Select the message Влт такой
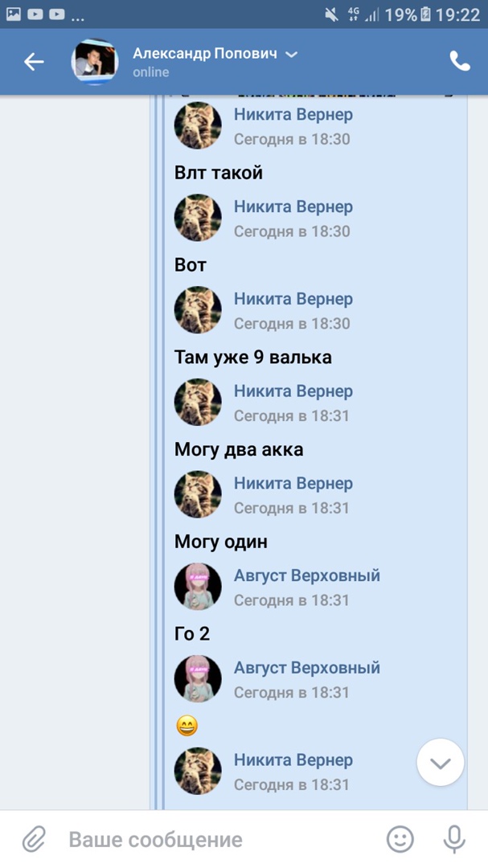488x868 pixels. (219, 173)
